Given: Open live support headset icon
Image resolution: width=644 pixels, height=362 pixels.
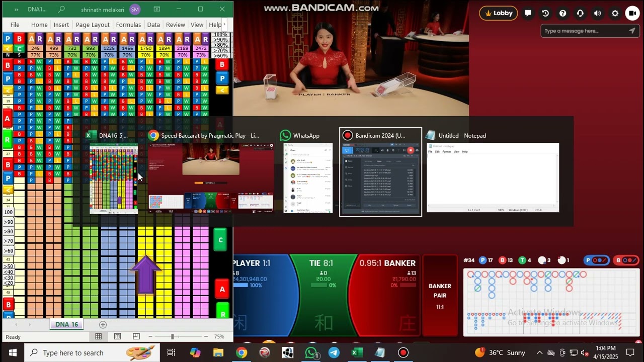Looking at the screenshot, I should pos(580,14).
